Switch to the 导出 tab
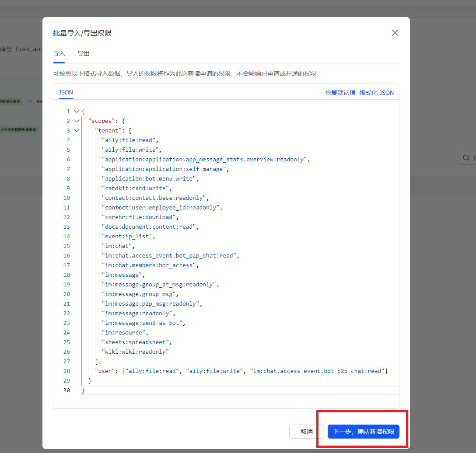This screenshot has width=476, height=453. coord(84,53)
